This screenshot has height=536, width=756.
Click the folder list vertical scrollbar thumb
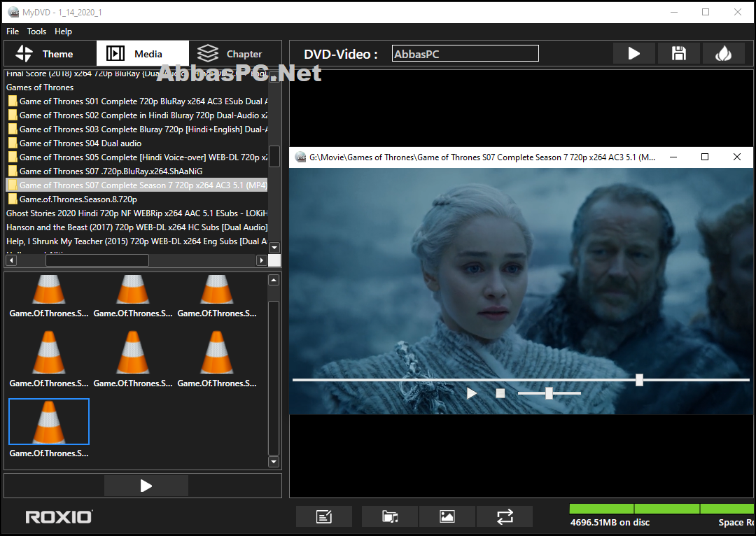pos(274,156)
